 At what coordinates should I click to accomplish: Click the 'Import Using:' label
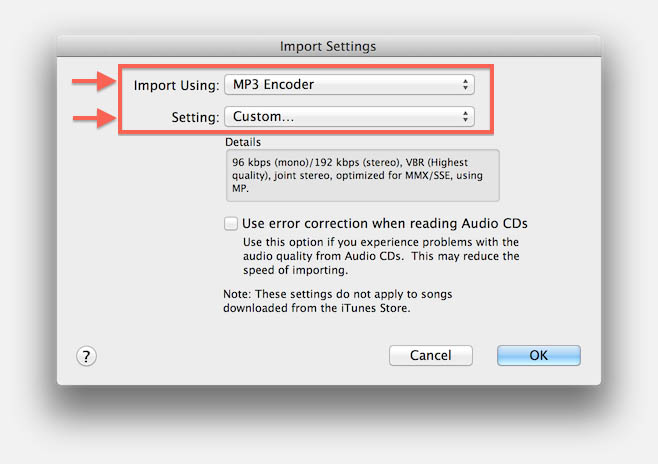(176, 86)
